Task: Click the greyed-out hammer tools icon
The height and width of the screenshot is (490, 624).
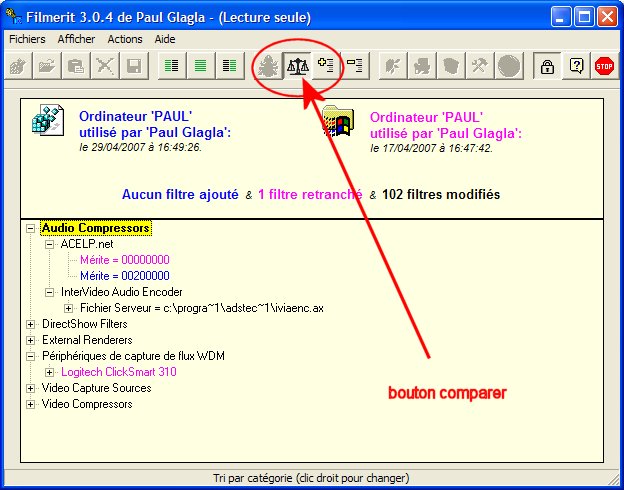Action: [x=480, y=66]
